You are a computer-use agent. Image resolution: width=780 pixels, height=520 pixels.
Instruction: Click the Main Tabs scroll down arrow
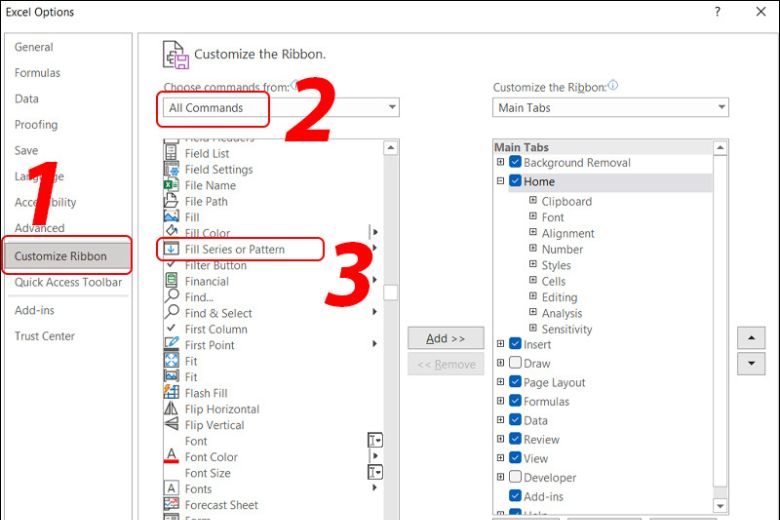coord(720,506)
